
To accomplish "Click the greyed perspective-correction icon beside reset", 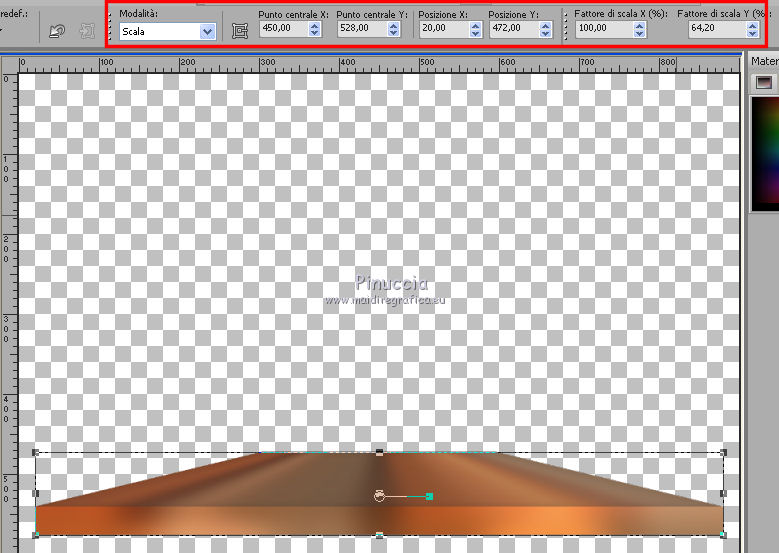I will [87, 31].
